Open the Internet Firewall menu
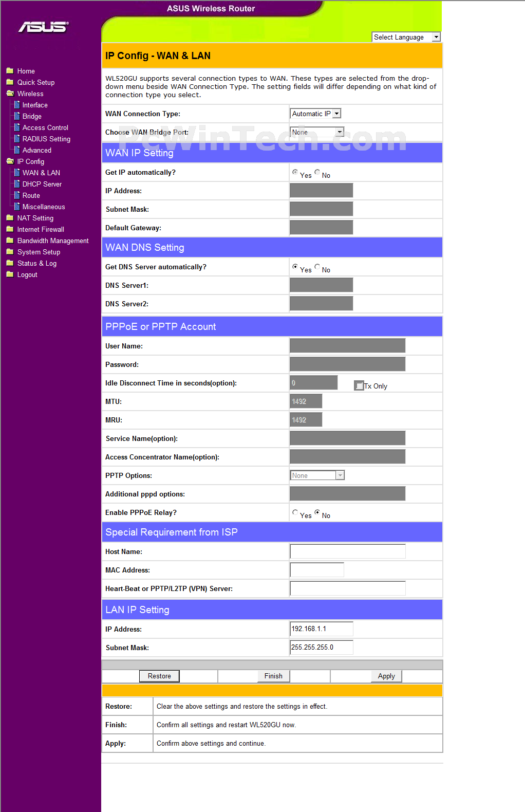 (41, 229)
